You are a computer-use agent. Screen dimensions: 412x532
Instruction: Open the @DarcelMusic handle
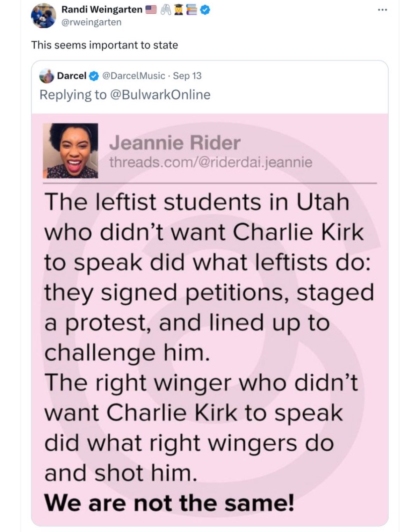[133, 75]
